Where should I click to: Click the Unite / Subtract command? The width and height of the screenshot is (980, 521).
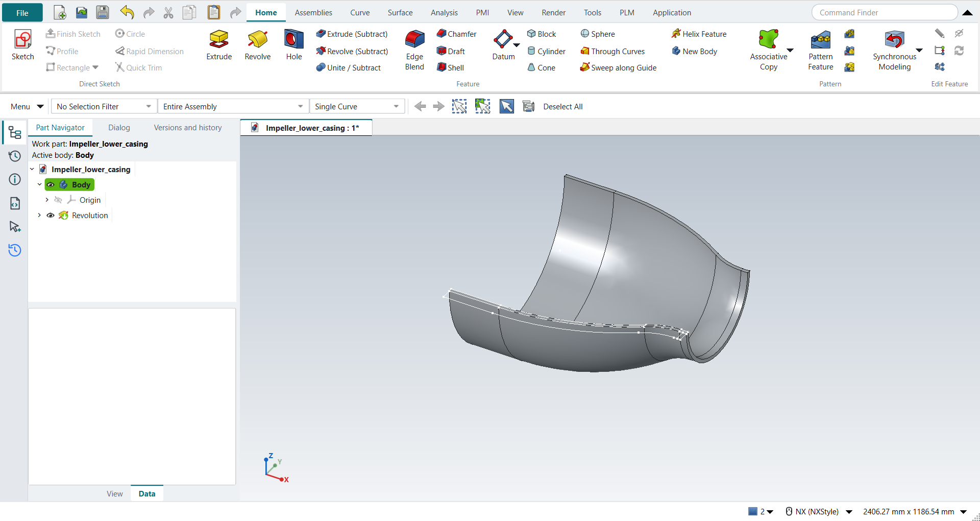click(x=348, y=67)
